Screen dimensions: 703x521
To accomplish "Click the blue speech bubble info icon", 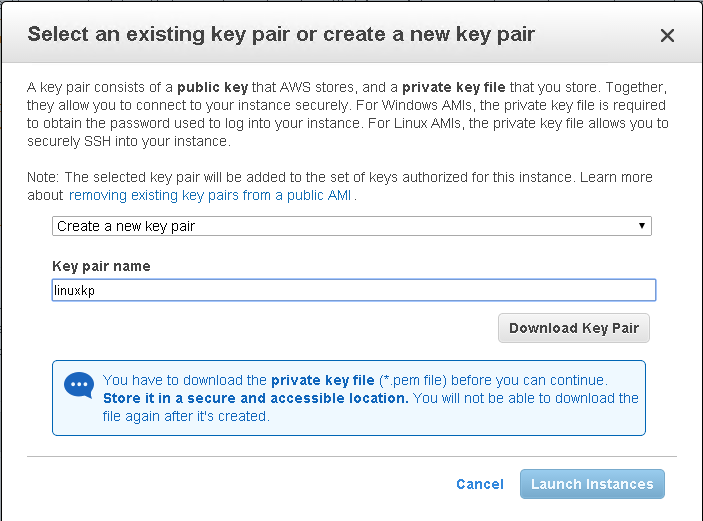I will click(x=79, y=386).
